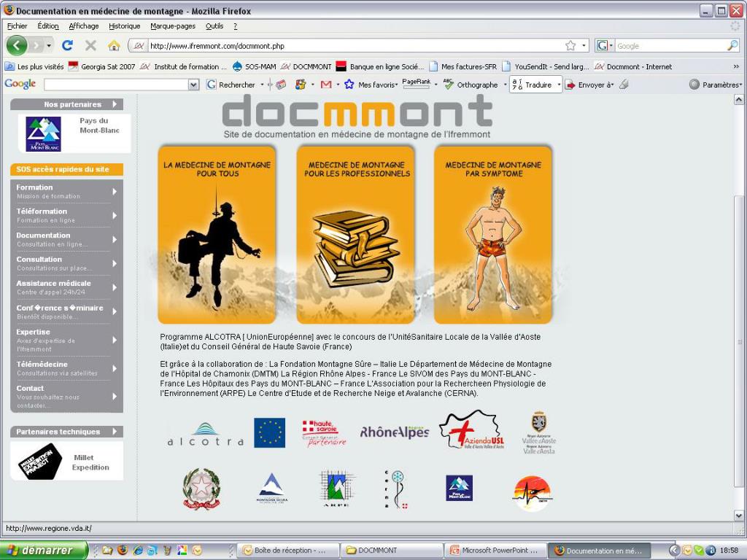This screenshot has width=747, height=560.
Task: Open the Historique menu
Action: pos(124,26)
